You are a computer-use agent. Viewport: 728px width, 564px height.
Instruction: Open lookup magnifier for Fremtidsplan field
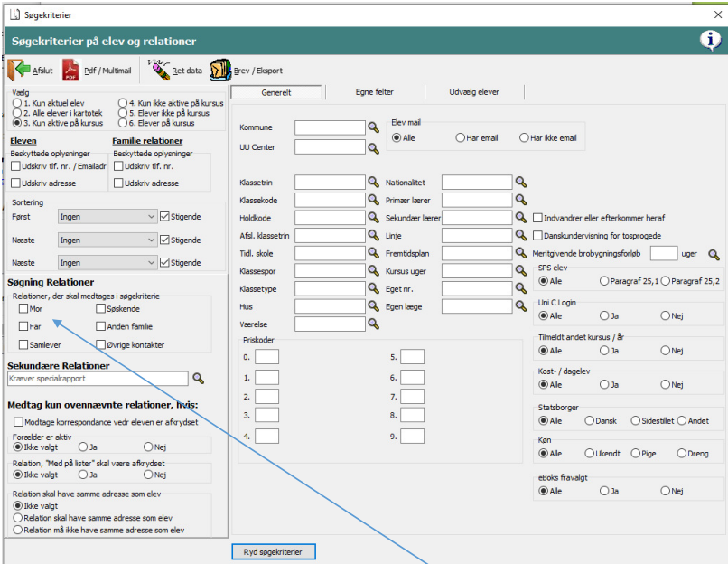tap(521, 253)
